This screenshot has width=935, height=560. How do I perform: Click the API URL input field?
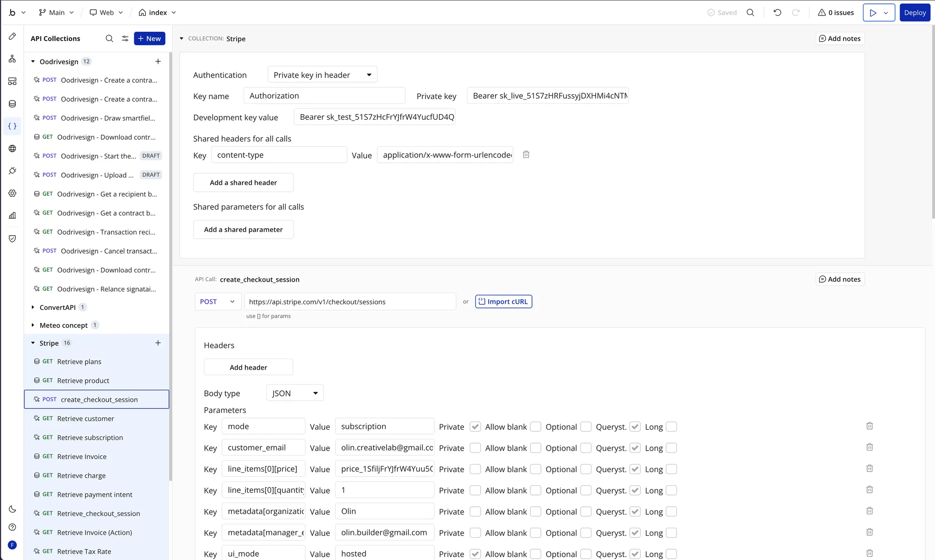tap(350, 302)
